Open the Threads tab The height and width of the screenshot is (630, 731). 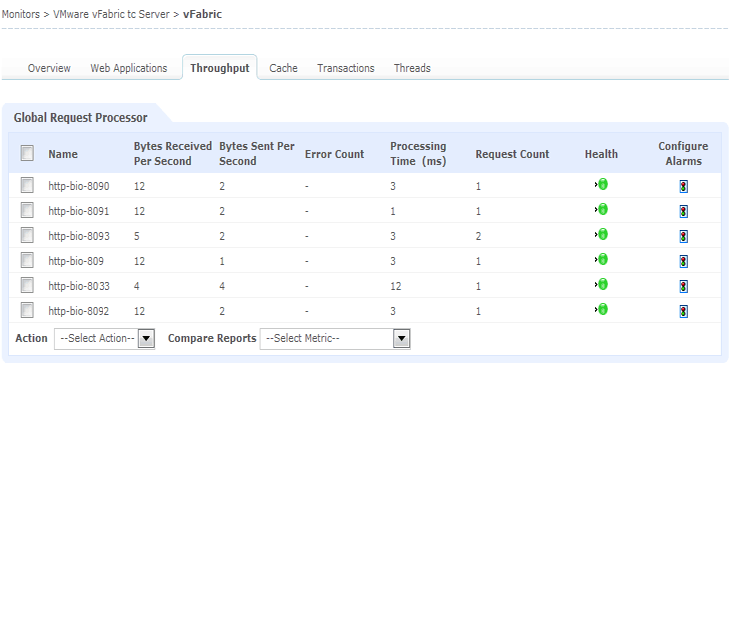pos(412,68)
